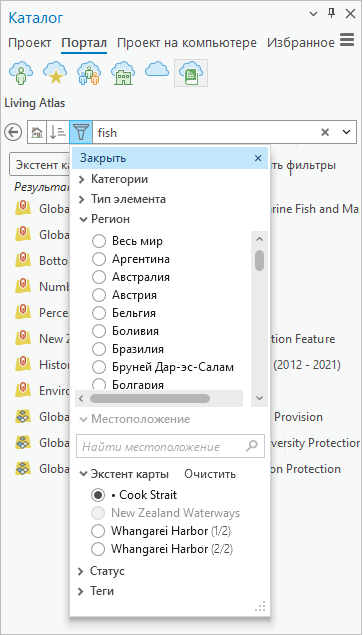The height and width of the screenshot is (635, 363).
Task: Open the sort options icon
Action: coord(58,132)
